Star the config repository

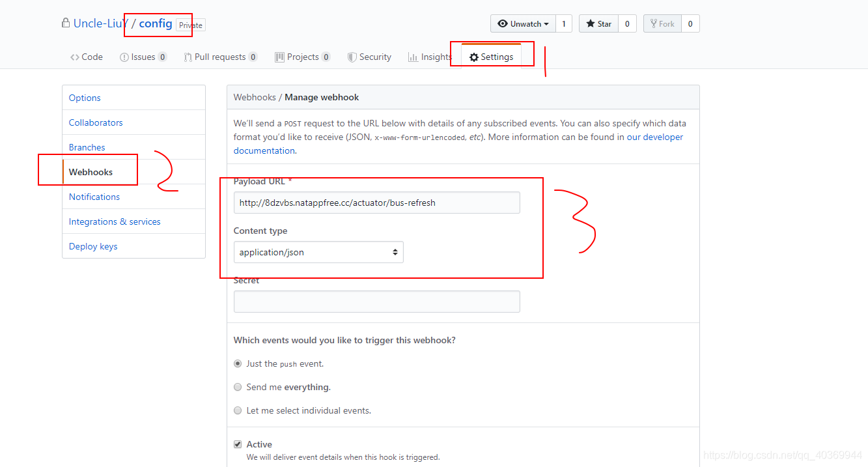pos(598,23)
